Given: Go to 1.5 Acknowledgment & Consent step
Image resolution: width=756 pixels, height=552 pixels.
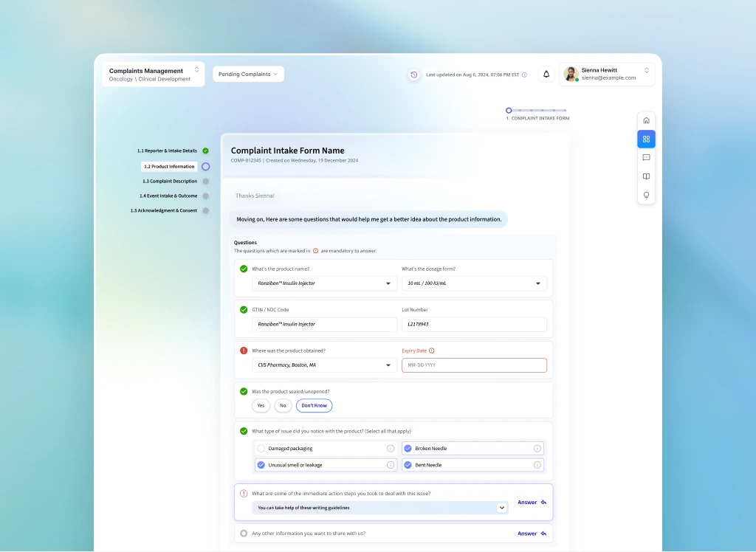Looking at the screenshot, I should coord(163,210).
